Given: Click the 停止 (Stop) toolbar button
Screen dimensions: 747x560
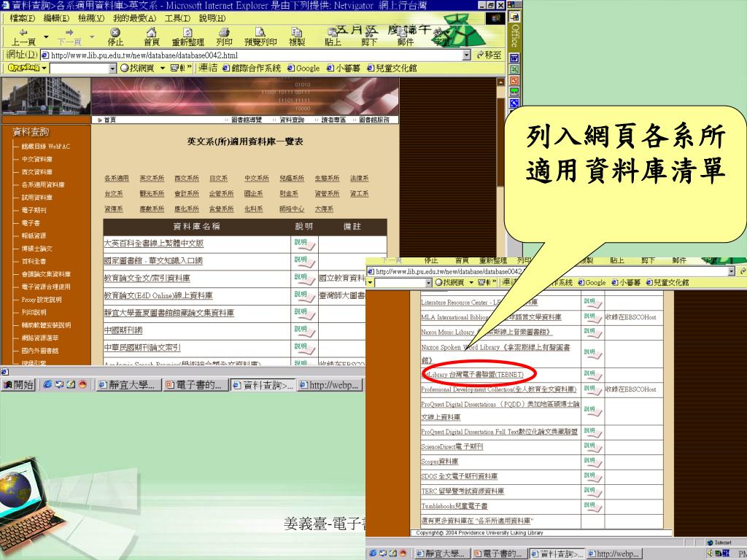Looking at the screenshot, I should pos(115,36).
